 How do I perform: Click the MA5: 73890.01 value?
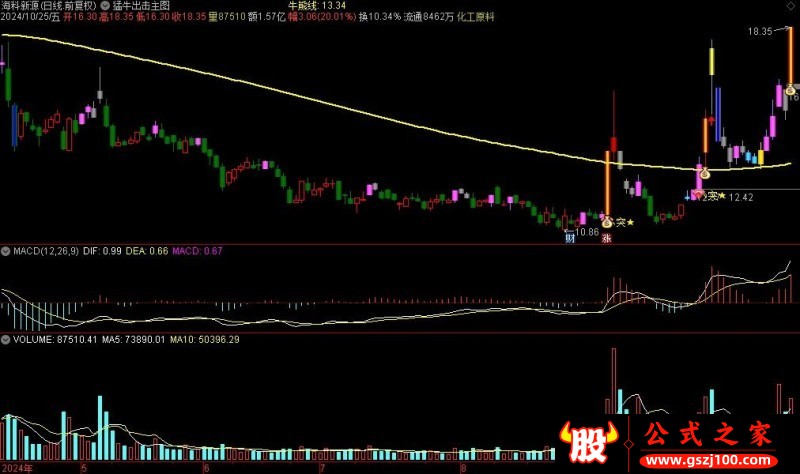pyautogui.click(x=133, y=340)
